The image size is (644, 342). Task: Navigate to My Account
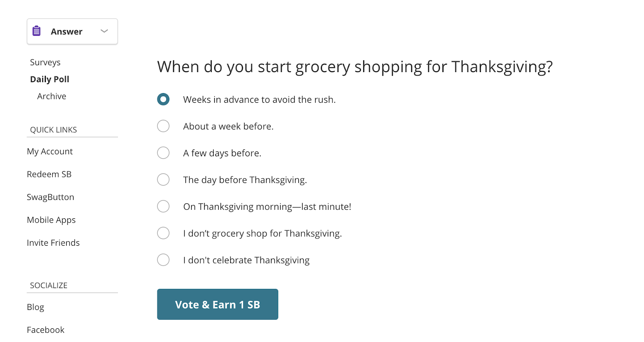coord(50,151)
